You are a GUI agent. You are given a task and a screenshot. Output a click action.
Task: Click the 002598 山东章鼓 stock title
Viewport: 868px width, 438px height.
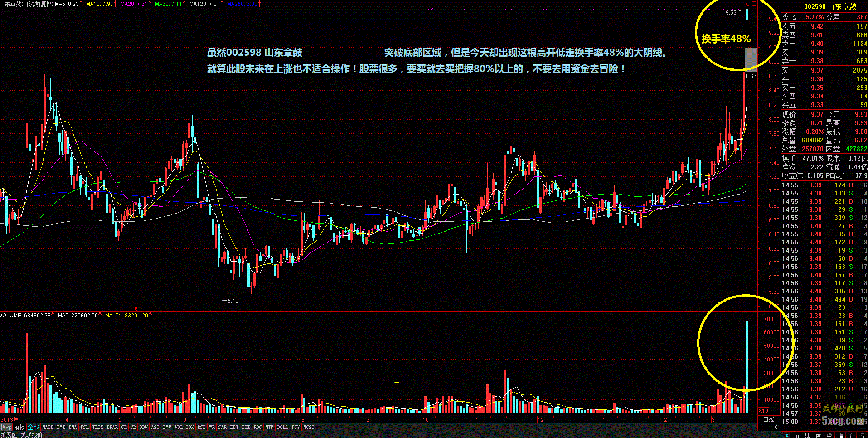[x=830, y=6]
